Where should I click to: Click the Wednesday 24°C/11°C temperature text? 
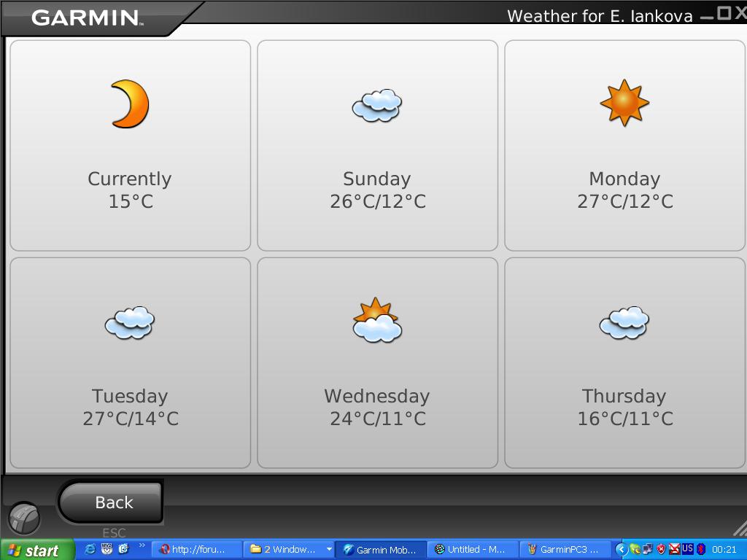378,419
